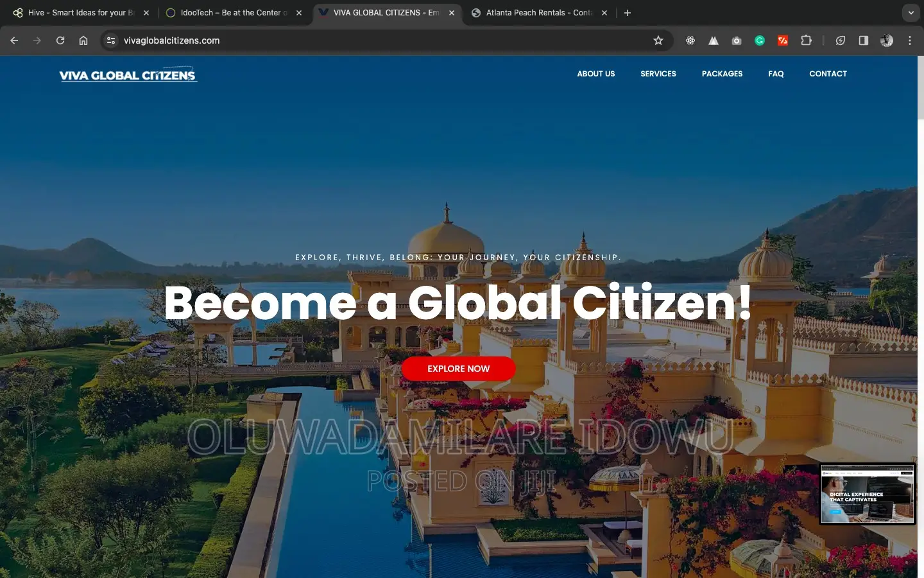
Task: Close the Atlanta Peach Rentals tab
Action: point(604,13)
